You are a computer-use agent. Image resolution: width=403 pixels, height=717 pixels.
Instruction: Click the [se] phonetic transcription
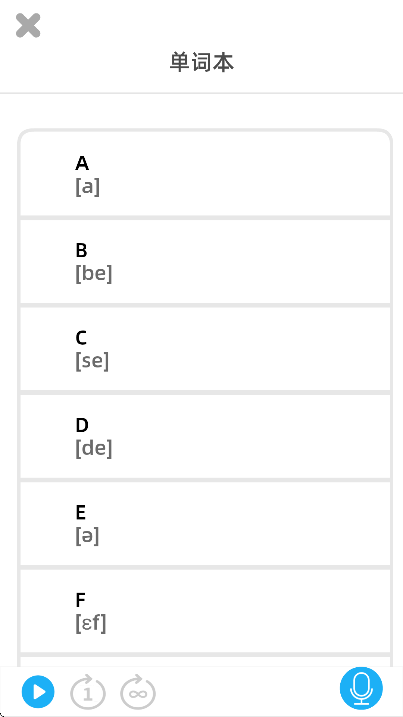click(92, 361)
